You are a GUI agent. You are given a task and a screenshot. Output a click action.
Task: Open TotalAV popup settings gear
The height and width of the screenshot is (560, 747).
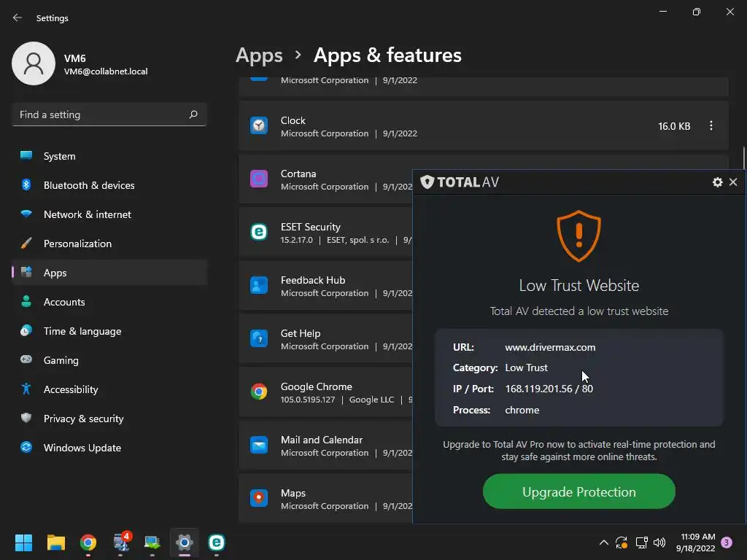point(718,182)
